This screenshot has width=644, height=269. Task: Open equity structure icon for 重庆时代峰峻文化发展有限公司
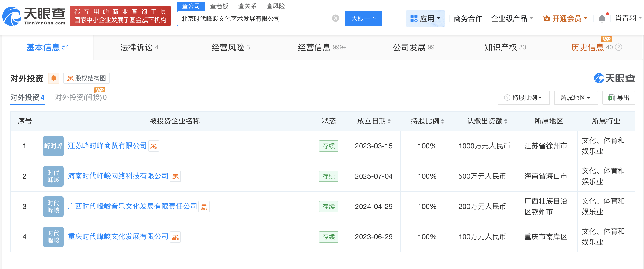click(x=175, y=237)
